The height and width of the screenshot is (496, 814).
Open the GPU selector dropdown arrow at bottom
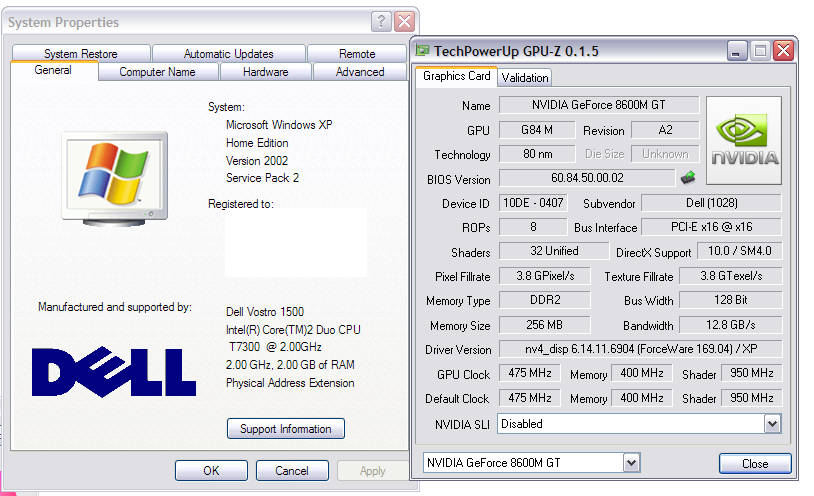pyautogui.click(x=631, y=463)
